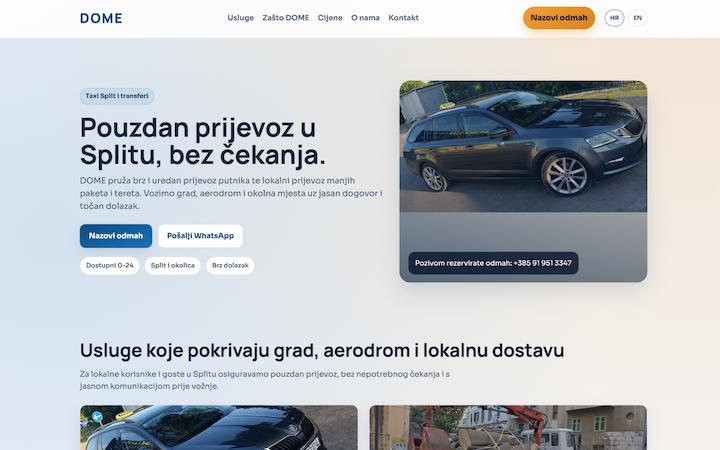Click the blue Nazovi odmah hero button
The image size is (720, 450).
[116, 236]
